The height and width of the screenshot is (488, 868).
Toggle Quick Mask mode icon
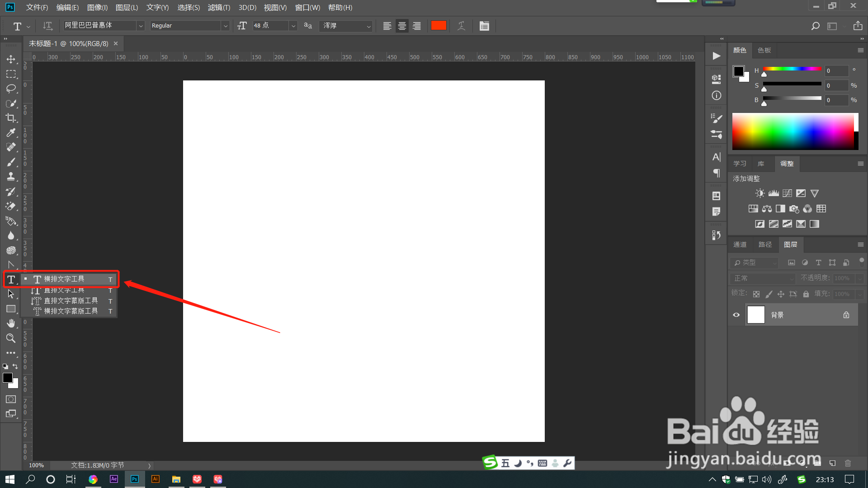11,399
